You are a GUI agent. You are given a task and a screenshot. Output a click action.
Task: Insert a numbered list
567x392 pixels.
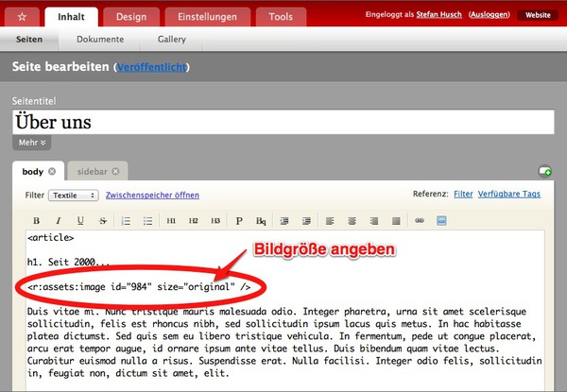coord(126,220)
